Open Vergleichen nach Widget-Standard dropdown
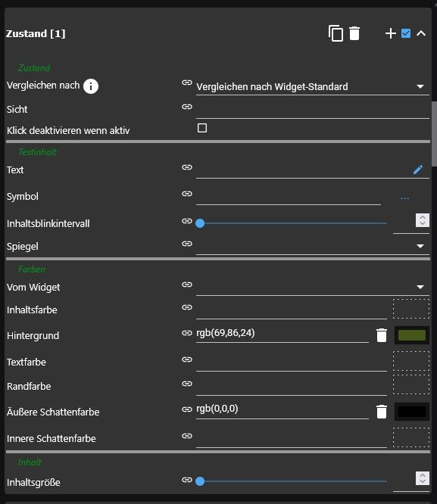Screen dimensions: 437x504 (313, 87)
